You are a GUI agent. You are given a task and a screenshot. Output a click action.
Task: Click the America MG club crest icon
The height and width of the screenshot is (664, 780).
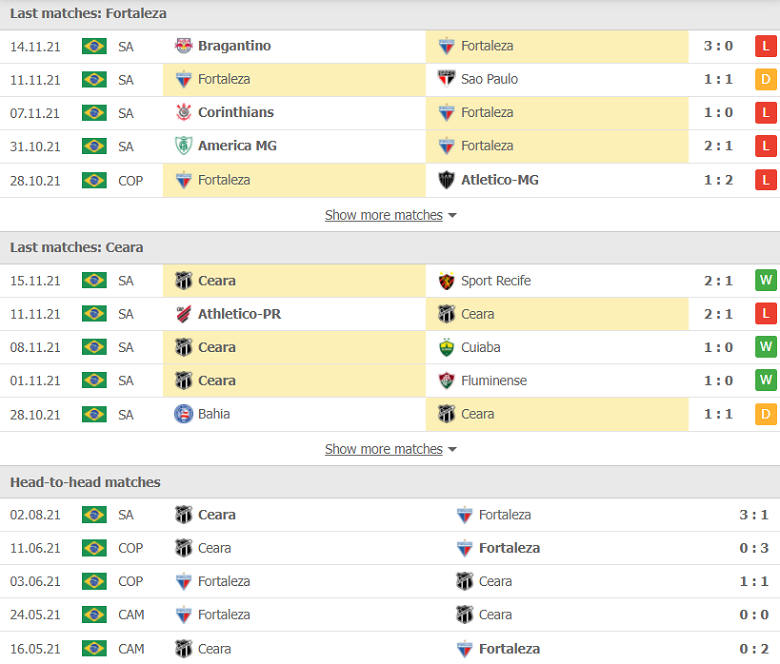pos(184,145)
